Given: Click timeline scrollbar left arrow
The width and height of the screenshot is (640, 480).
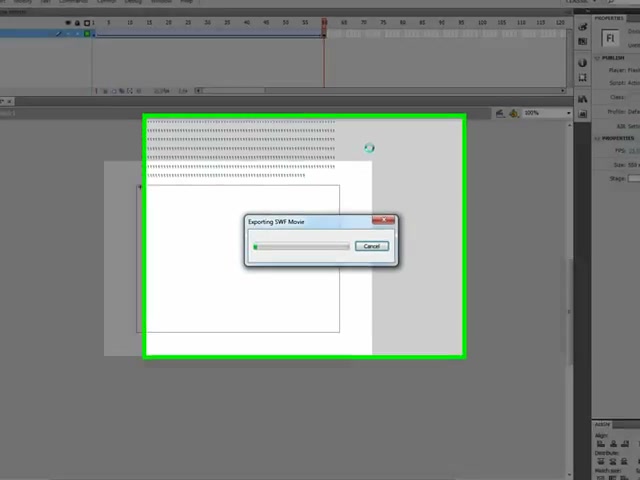Looking at the screenshot, I should click(198, 91).
